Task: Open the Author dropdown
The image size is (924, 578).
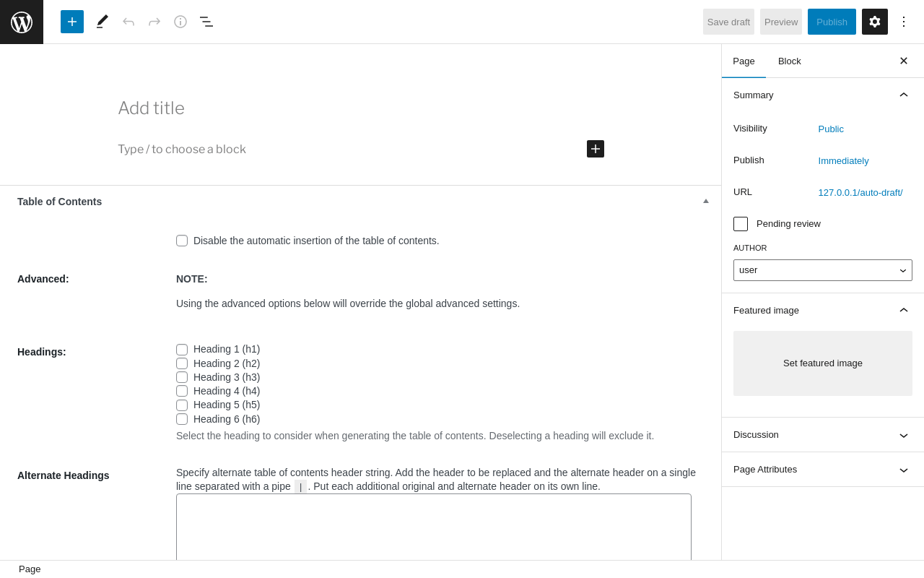Action: (x=823, y=270)
